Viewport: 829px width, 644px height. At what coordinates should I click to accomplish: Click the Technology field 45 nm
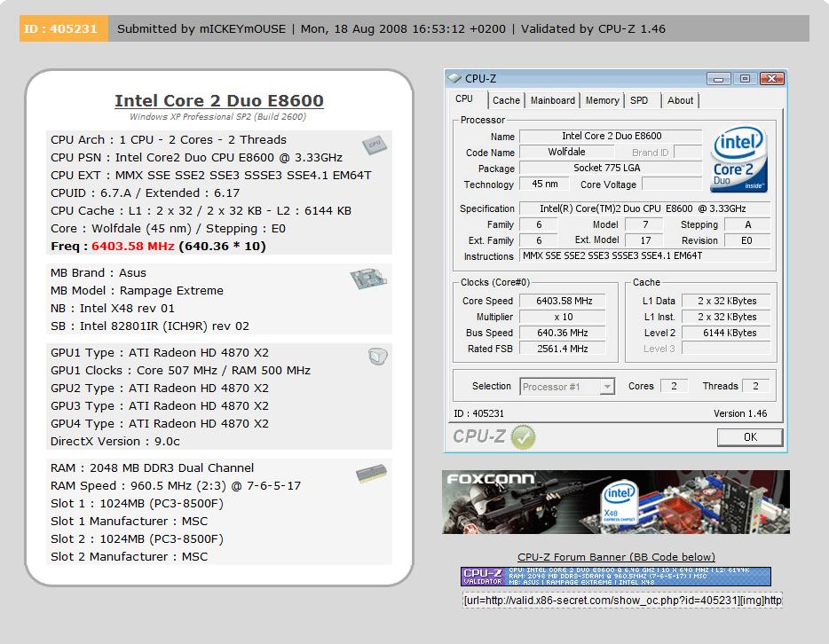point(545,184)
